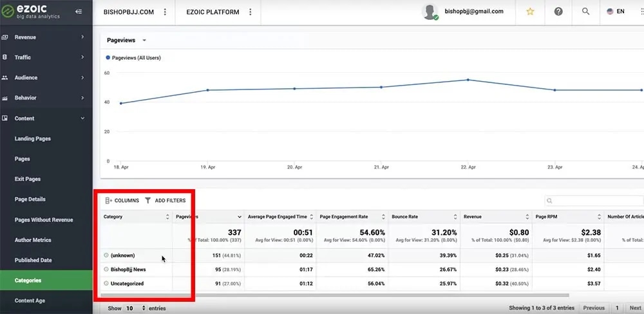Expand the Audience sidebar menu chevron

tap(82, 78)
